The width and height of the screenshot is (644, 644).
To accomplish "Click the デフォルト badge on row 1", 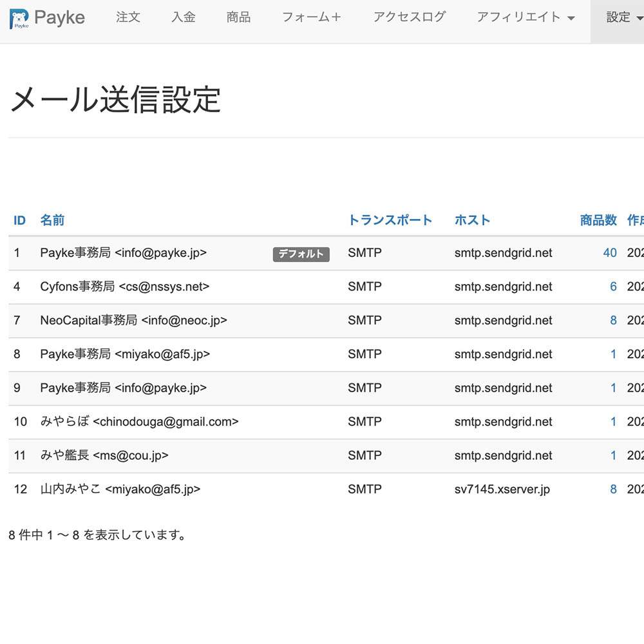I will [301, 254].
